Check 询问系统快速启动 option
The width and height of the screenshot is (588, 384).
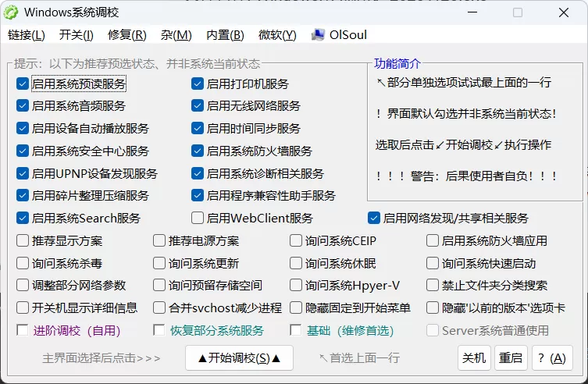pos(433,263)
